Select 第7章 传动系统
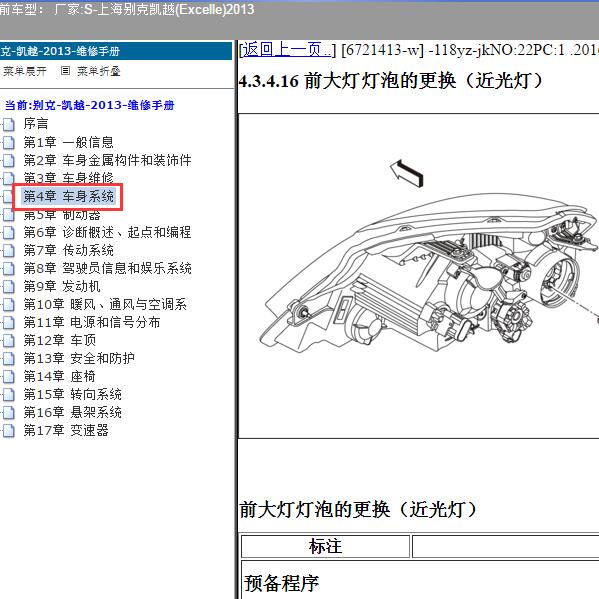The width and height of the screenshot is (599, 599). coord(68,250)
